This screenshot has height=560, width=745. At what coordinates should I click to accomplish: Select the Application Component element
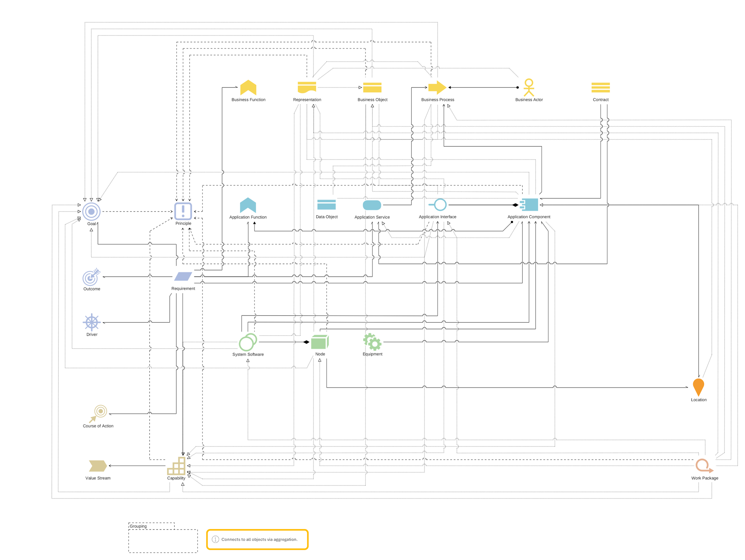[529, 205]
